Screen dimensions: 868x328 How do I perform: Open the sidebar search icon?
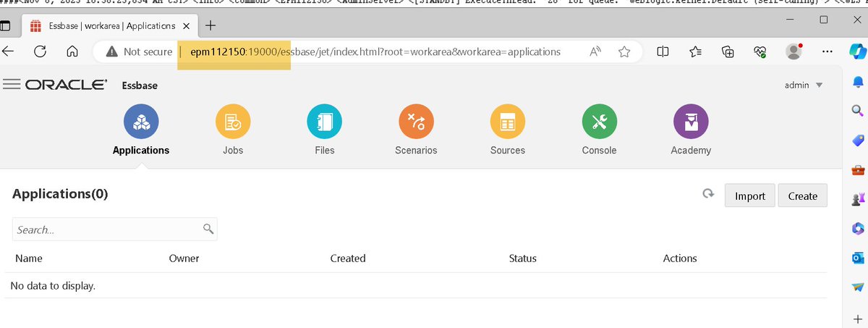pyautogui.click(x=858, y=111)
